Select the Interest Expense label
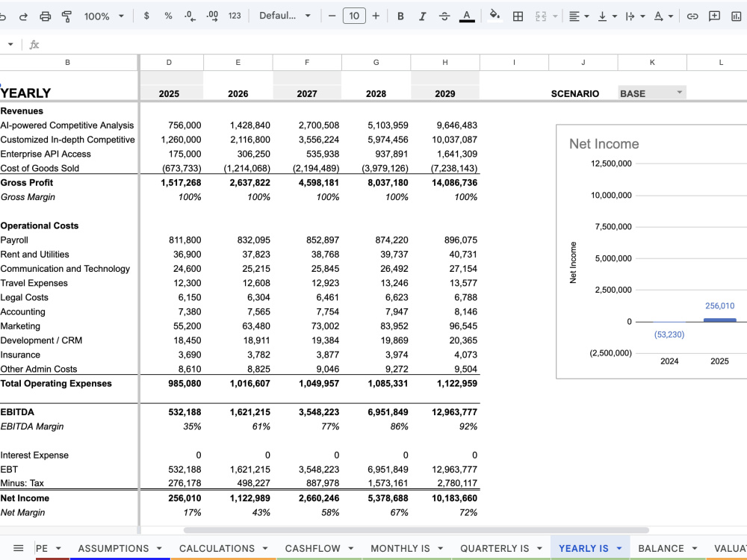Screen dimensions: 747x560 tap(34, 455)
